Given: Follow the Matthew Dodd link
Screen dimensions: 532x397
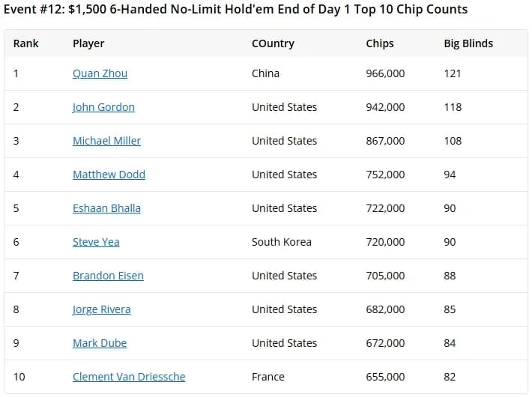Looking at the screenshot, I should coord(109,175).
